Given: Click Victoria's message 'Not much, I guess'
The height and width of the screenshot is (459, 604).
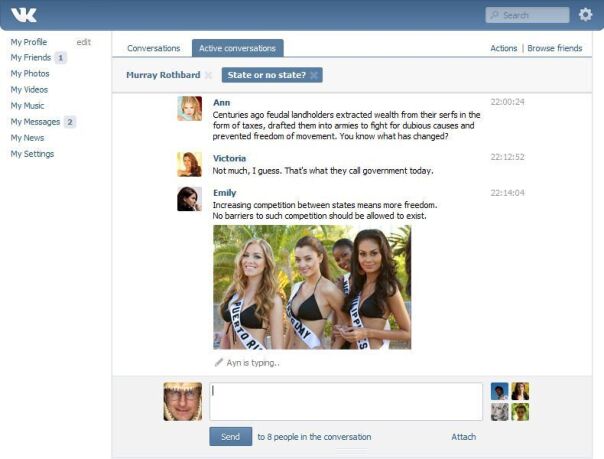Looking at the screenshot, I should tap(323, 171).
